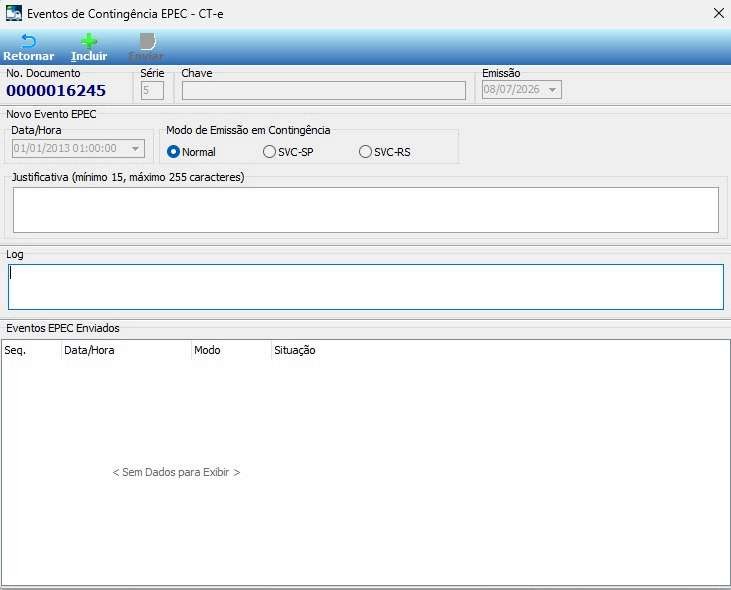Click the Modo column header
Image resolution: width=731 pixels, height=590 pixels.
231,350
